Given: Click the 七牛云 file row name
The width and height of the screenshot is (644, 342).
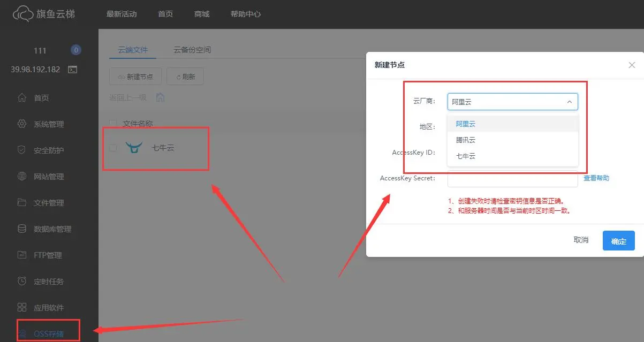Looking at the screenshot, I should 163,148.
